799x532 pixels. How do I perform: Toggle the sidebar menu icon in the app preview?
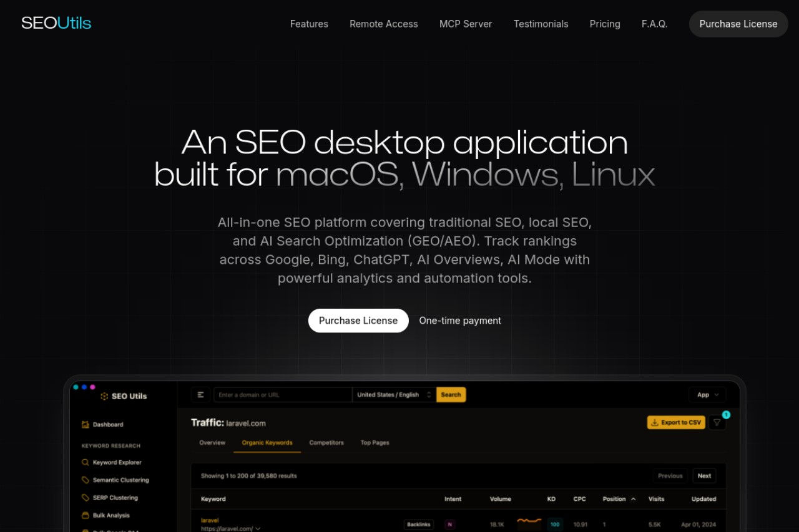[200, 395]
